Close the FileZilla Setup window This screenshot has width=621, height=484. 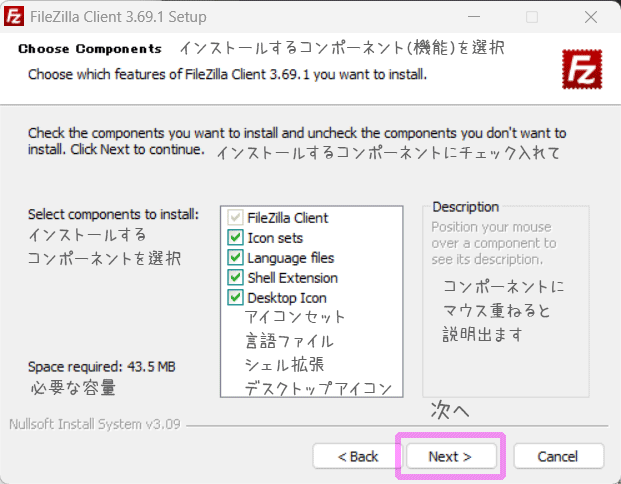591,17
